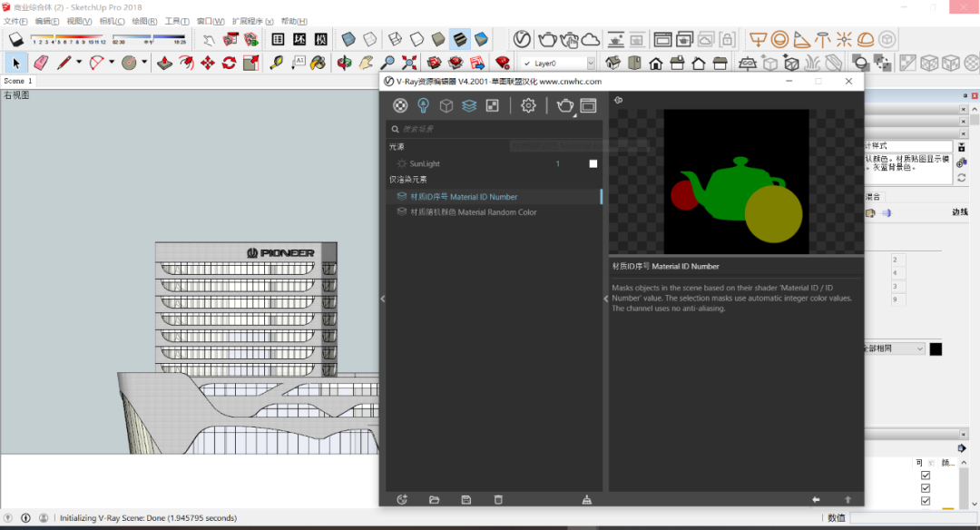Image resolution: width=980 pixels, height=530 pixels.
Task: Import asset file with folder icon
Action: [x=435, y=499]
